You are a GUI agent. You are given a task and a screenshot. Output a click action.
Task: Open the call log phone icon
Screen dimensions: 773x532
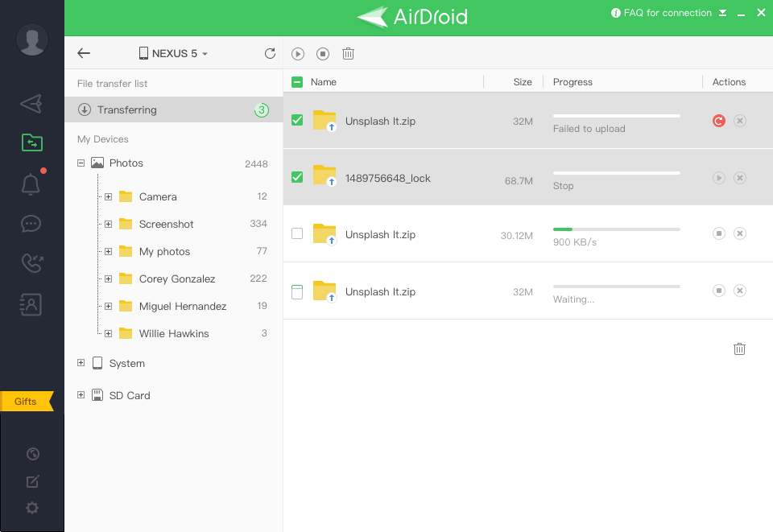pyautogui.click(x=32, y=263)
